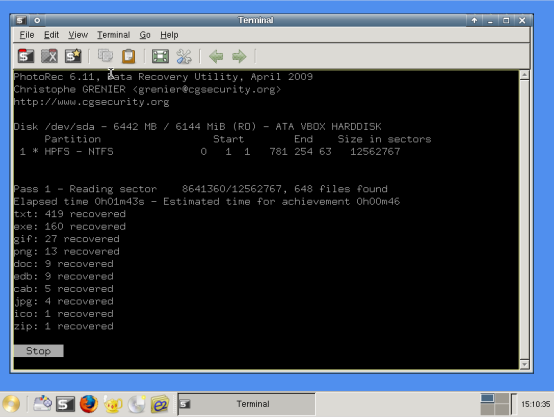Stop the PhotoRec recovery
The image size is (554, 417).
39,351
